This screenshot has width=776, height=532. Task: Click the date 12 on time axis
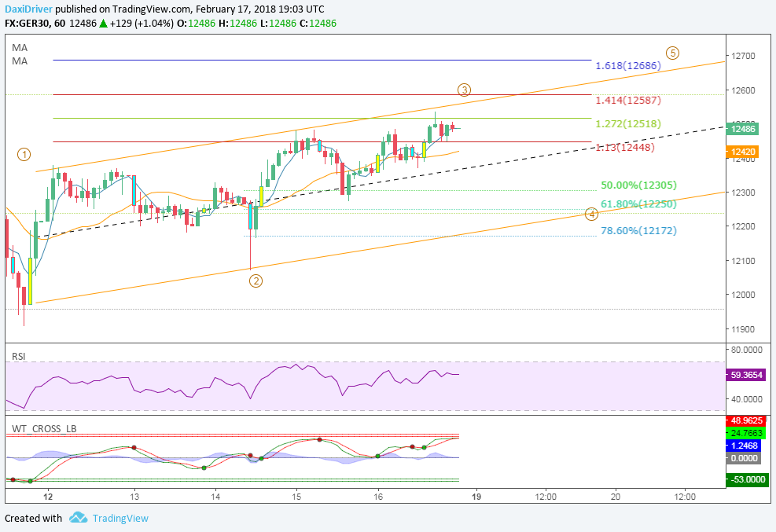[48, 497]
